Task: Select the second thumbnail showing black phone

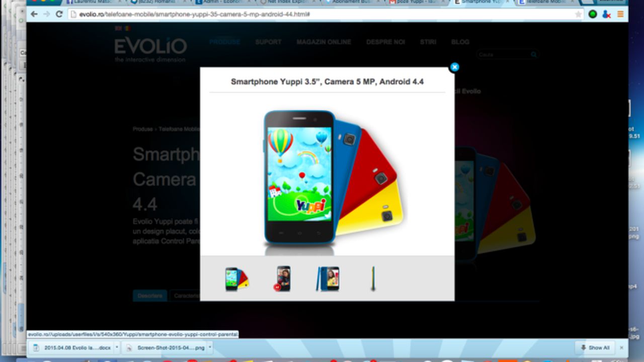Action: coord(283,279)
